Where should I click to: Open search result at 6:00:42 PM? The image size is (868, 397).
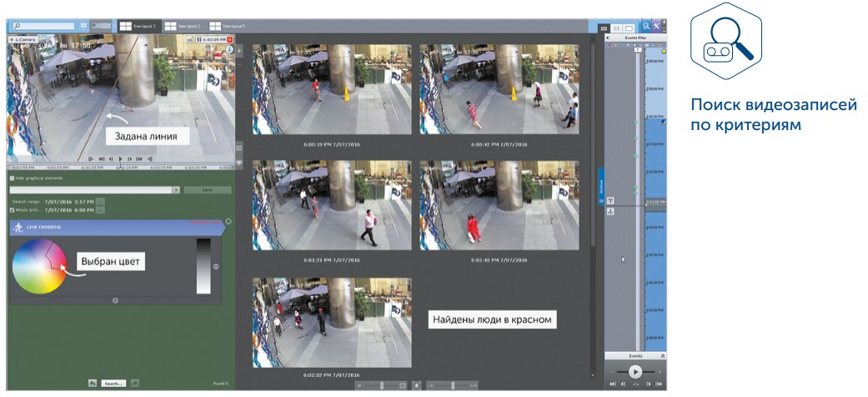coord(499,89)
